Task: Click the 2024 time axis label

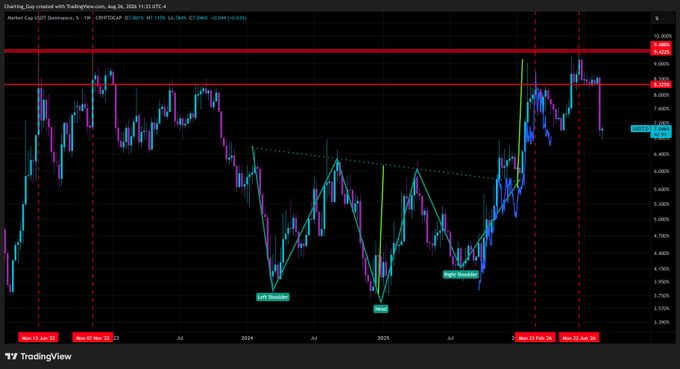Action: pyautogui.click(x=247, y=338)
